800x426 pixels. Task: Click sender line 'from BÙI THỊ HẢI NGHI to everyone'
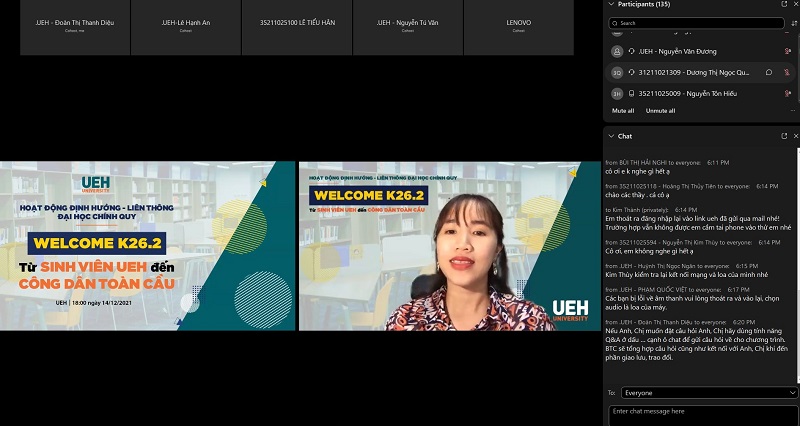(x=653, y=163)
